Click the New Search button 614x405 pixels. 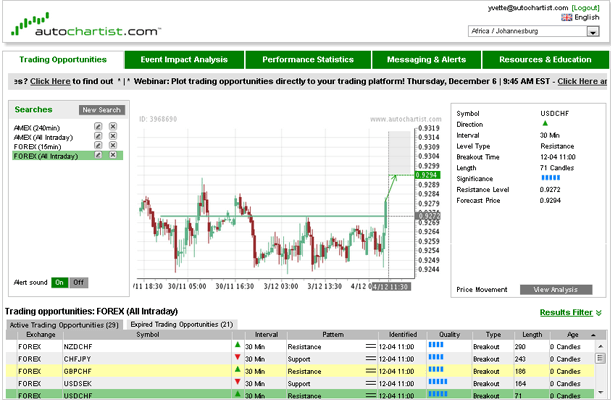coord(101,110)
